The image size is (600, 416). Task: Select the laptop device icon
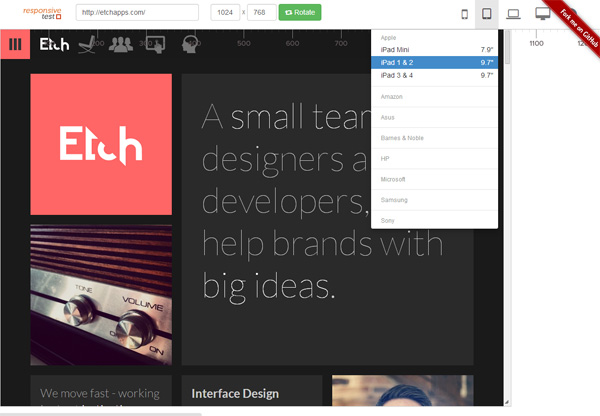(513, 14)
